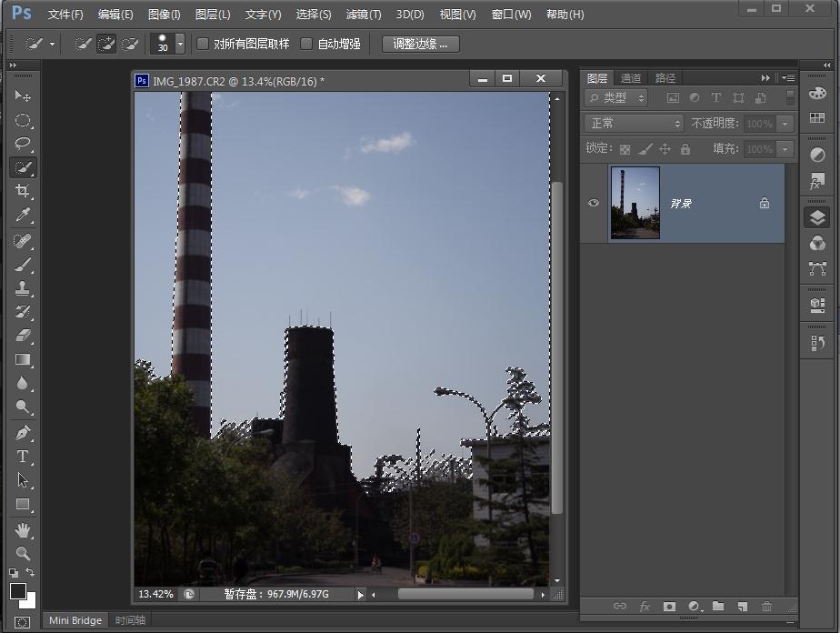Open the brush size picker dropdown
This screenshot has height=633, width=840.
coord(180,44)
